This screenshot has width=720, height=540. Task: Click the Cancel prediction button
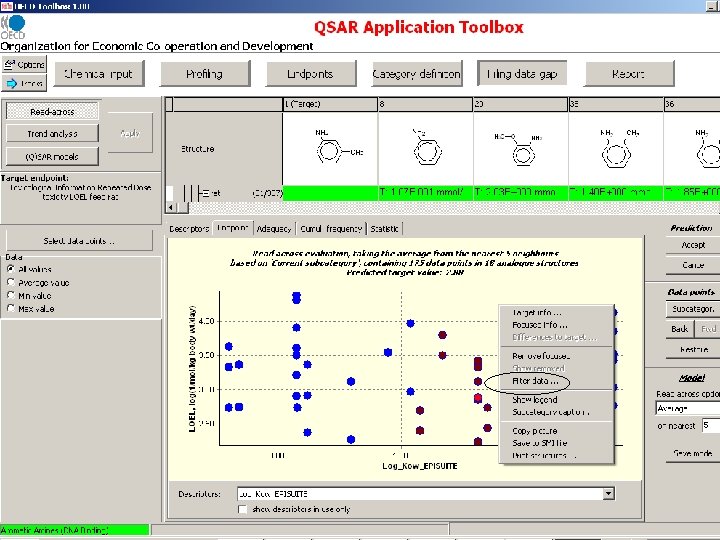coord(693,265)
